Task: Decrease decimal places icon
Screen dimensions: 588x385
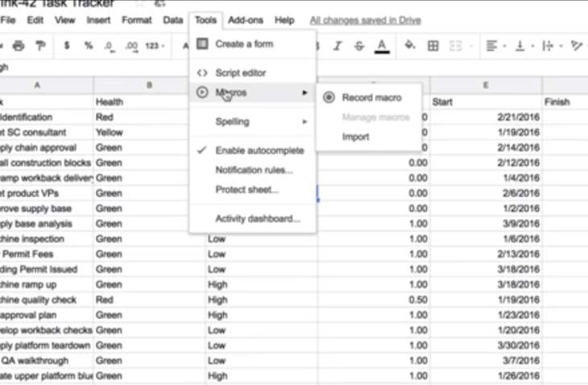Action: tap(110, 47)
